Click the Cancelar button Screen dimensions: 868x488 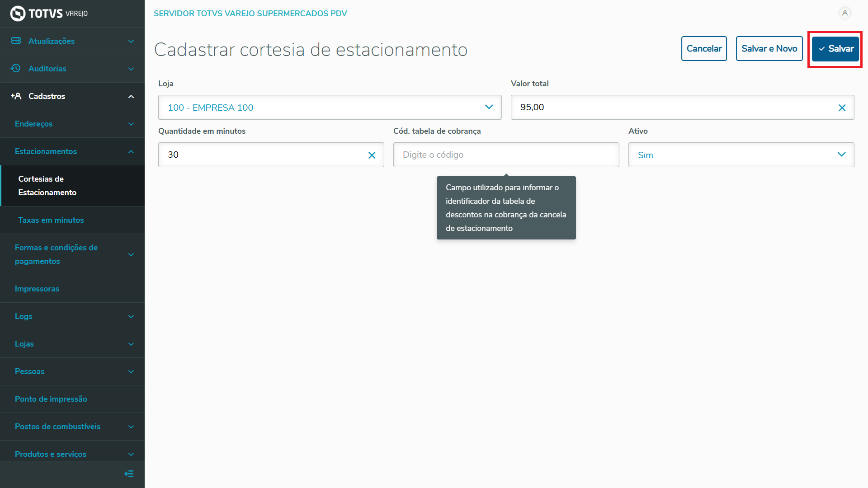point(703,49)
